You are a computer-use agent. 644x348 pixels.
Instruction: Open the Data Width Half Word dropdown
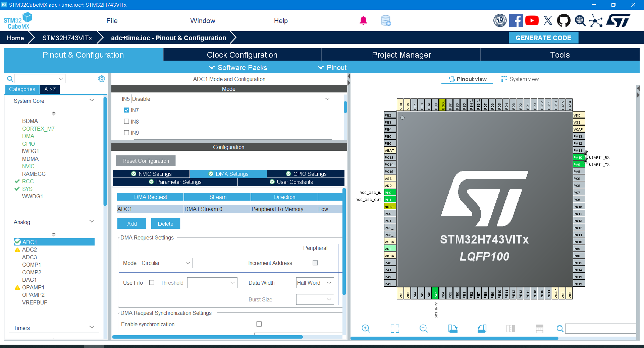(x=315, y=283)
